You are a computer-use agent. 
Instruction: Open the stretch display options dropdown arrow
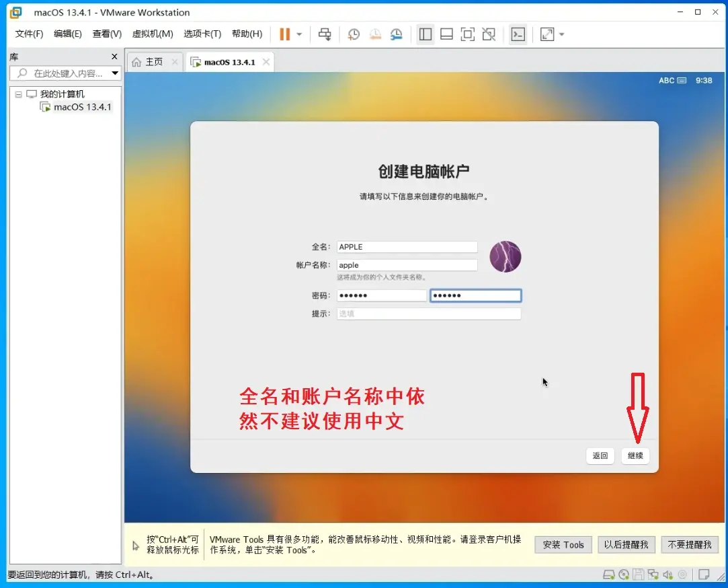tap(562, 34)
